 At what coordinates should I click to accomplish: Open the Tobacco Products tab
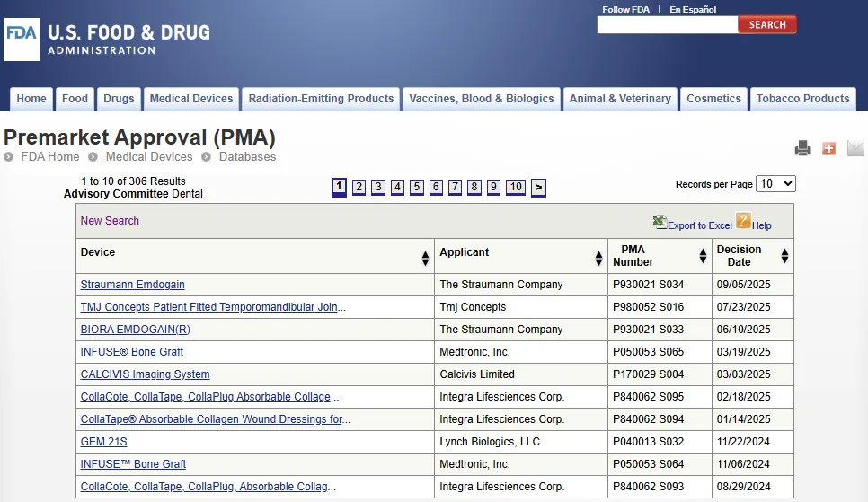pos(802,99)
